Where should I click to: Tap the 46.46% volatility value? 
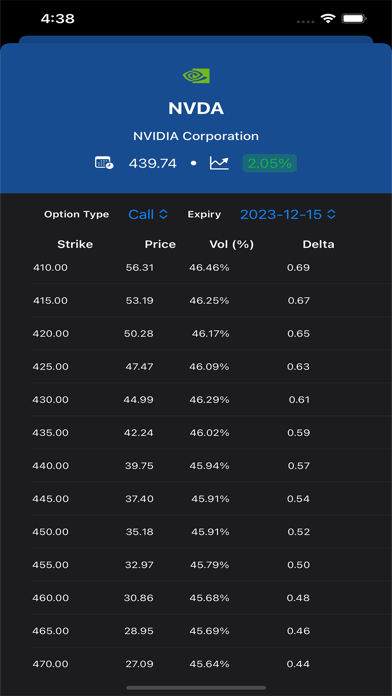click(x=209, y=267)
